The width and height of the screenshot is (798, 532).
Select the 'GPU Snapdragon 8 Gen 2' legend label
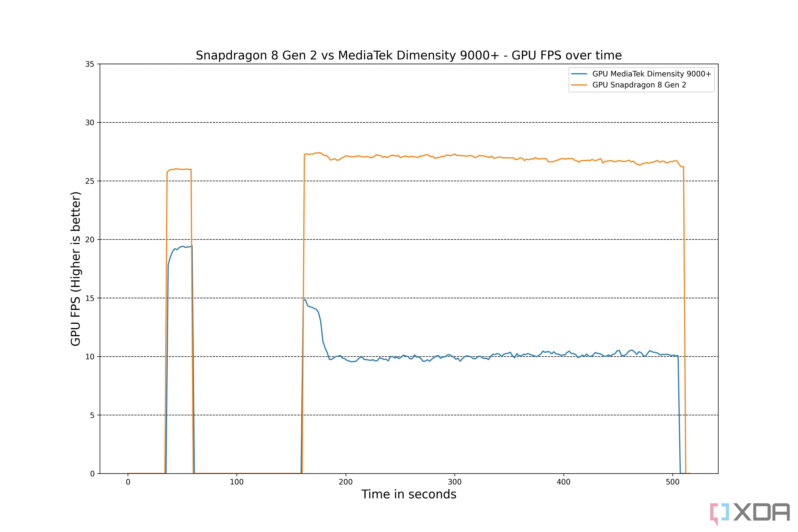[x=639, y=85]
